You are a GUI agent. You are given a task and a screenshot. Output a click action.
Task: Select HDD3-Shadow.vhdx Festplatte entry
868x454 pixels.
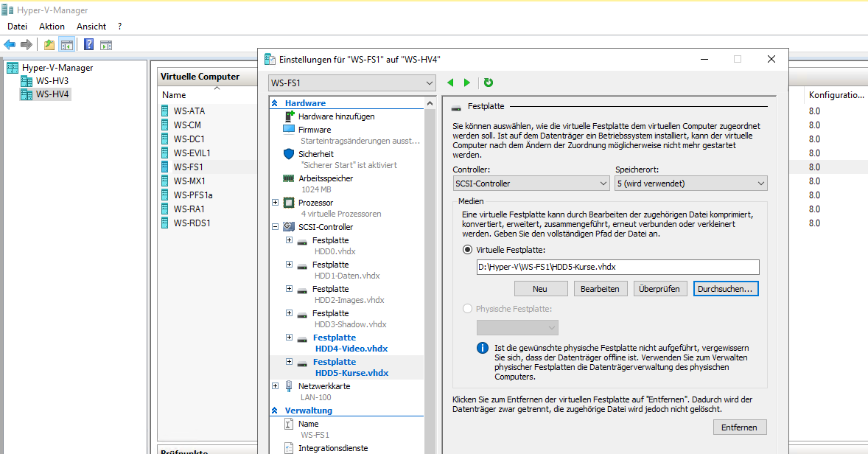[x=349, y=319]
